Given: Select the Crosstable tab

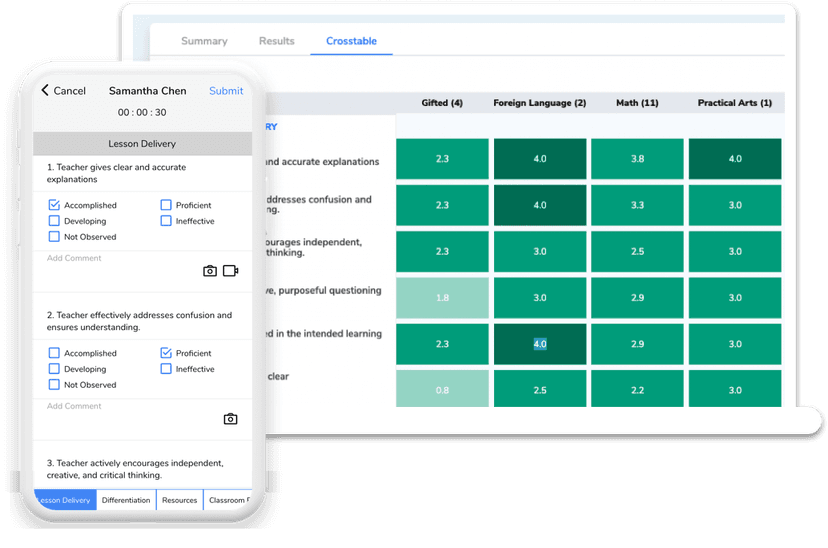Looking at the screenshot, I should pyautogui.click(x=351, y=41).
